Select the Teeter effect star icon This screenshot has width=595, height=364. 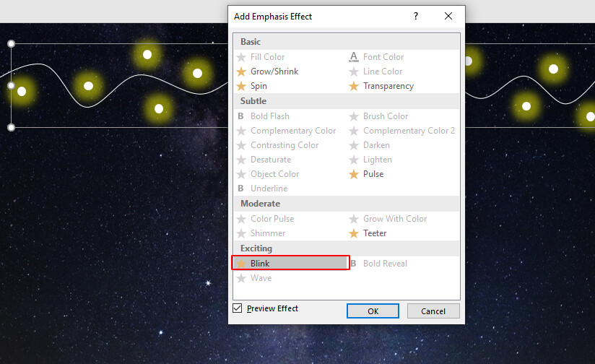click(x=354, y=233)
